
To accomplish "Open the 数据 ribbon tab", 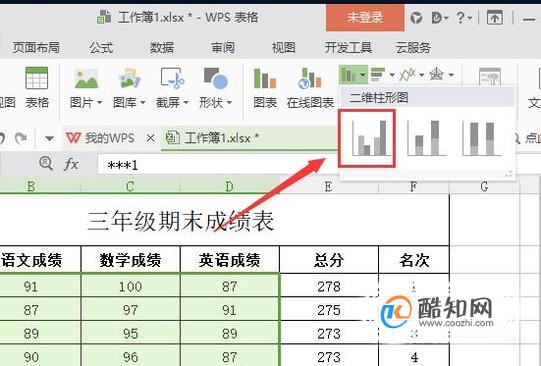I will tap(162, 48).
